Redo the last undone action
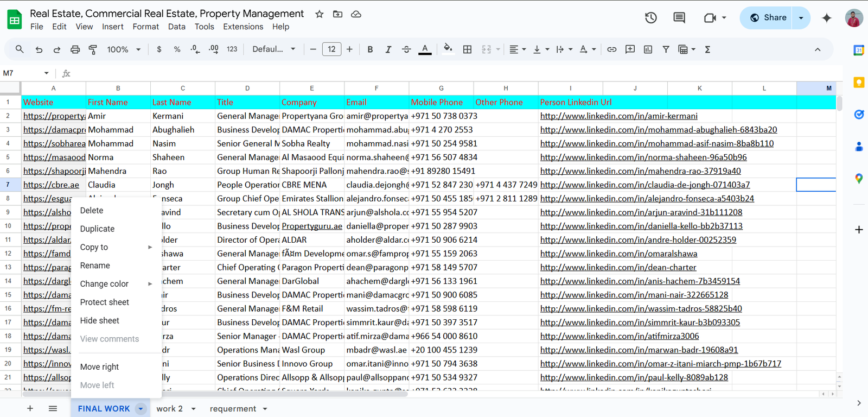 (57, 49)
